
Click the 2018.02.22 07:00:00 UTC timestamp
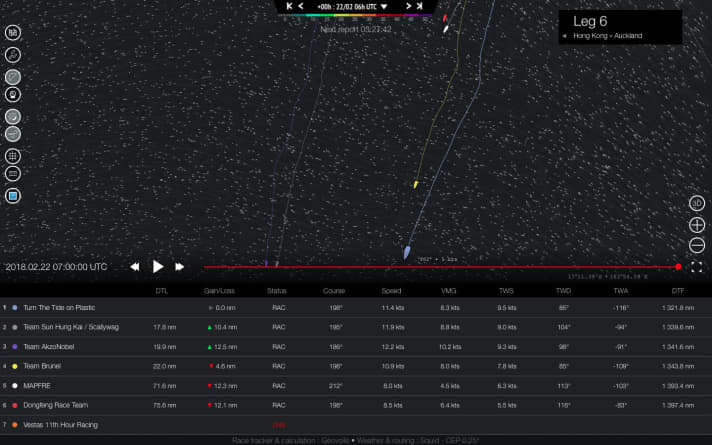(x=56, y=267)
